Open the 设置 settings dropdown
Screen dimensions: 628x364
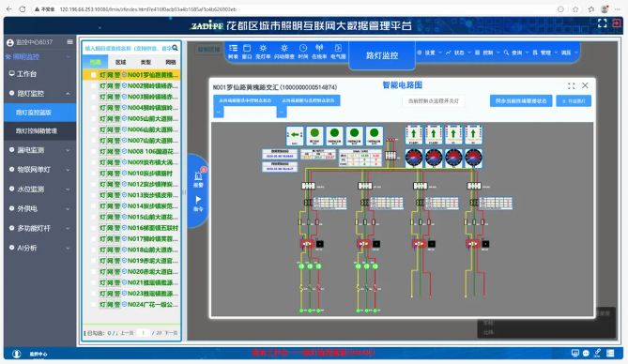[429, 53]
